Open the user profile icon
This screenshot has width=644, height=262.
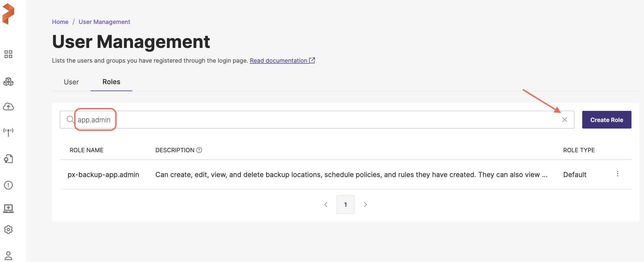(8, 255)
